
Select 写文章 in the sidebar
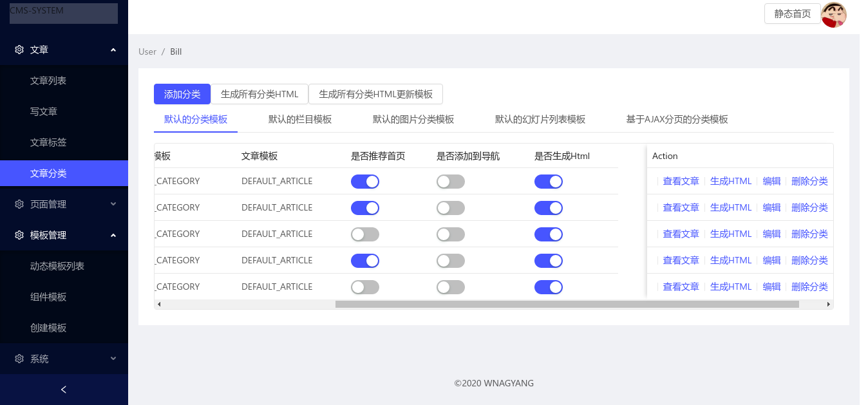(43, 111)
